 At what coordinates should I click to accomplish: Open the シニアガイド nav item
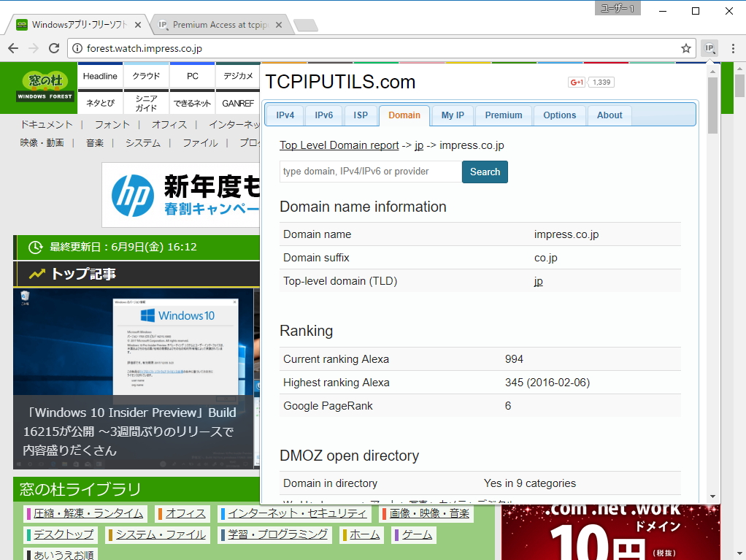click(x=146, y=103)
